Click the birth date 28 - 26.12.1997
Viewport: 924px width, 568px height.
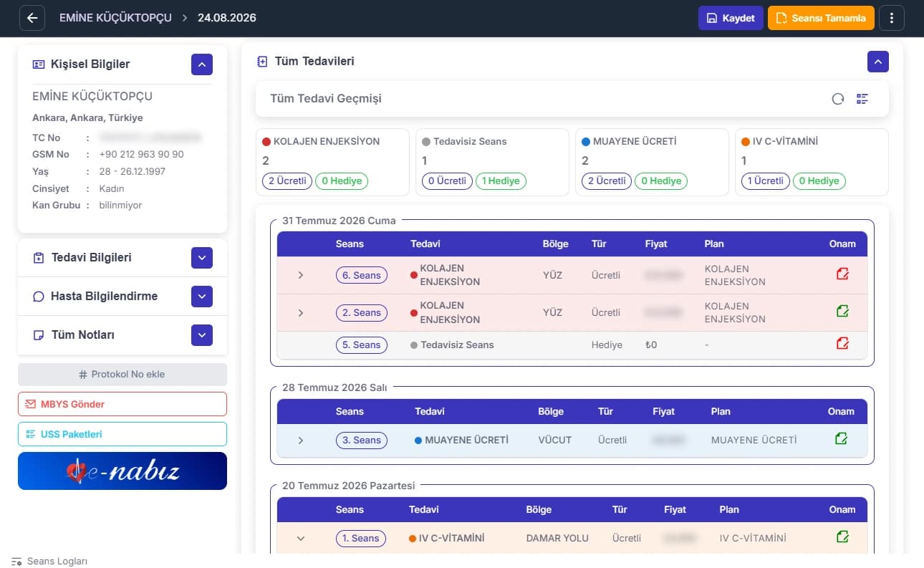[x=133, y=171]
